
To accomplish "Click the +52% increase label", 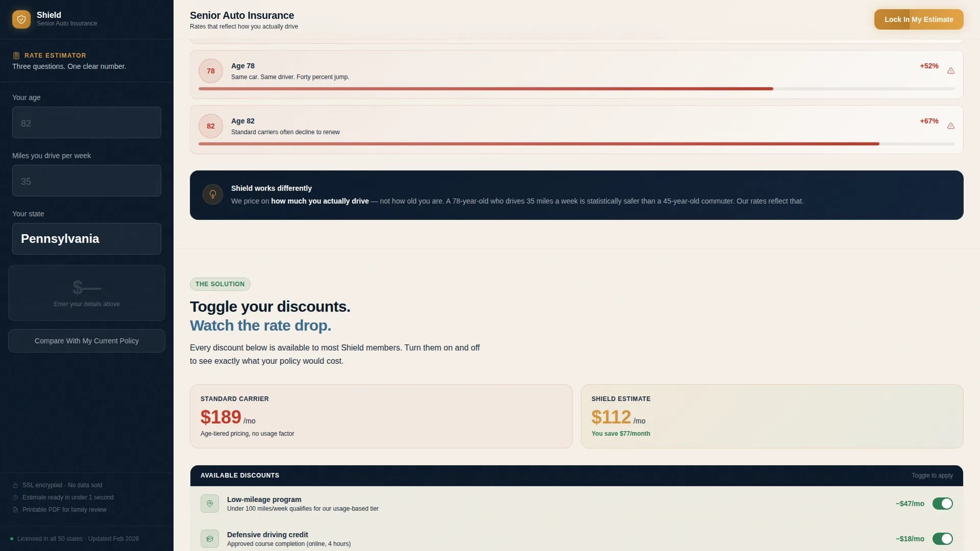I will tap(929, 66).
